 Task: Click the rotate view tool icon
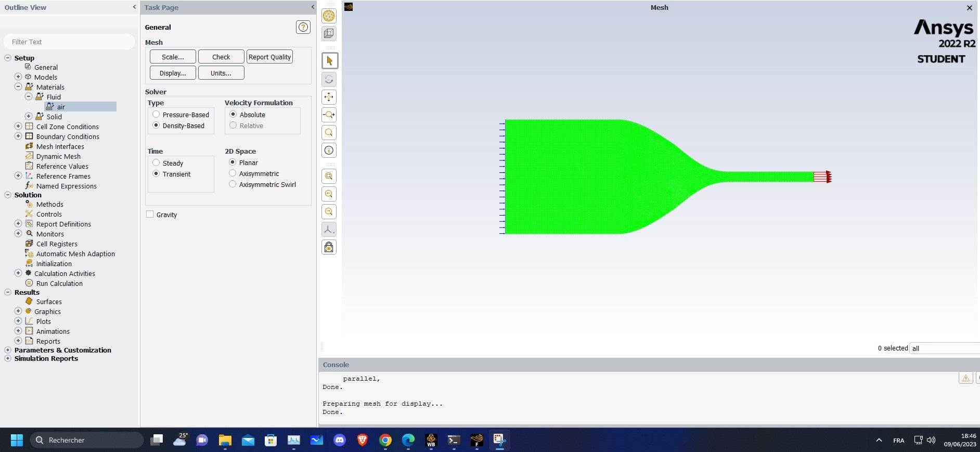329,79
